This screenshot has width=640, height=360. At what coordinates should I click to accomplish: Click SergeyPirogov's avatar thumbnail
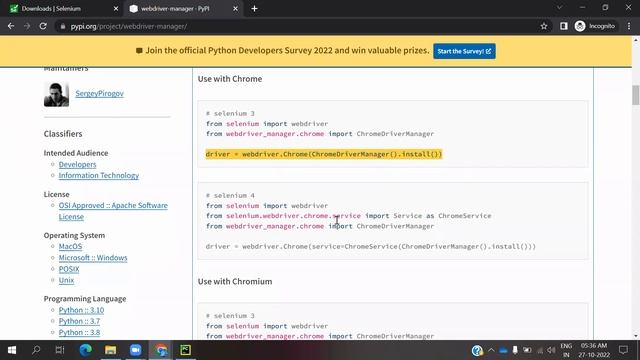click(56, 94)
